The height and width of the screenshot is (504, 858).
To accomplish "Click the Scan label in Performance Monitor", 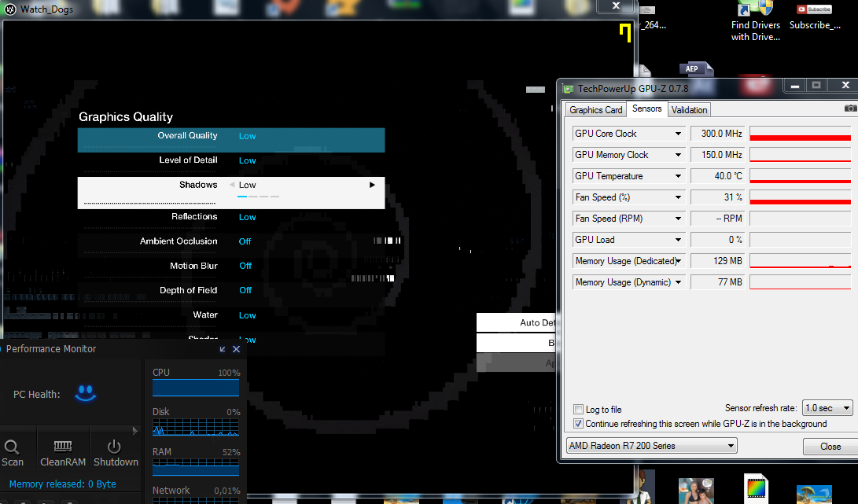I will pyautogui.click(x=12, y=462).
